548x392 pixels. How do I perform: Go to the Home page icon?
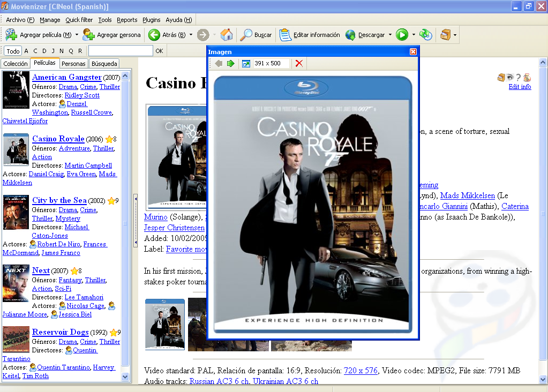coord(227,35)
